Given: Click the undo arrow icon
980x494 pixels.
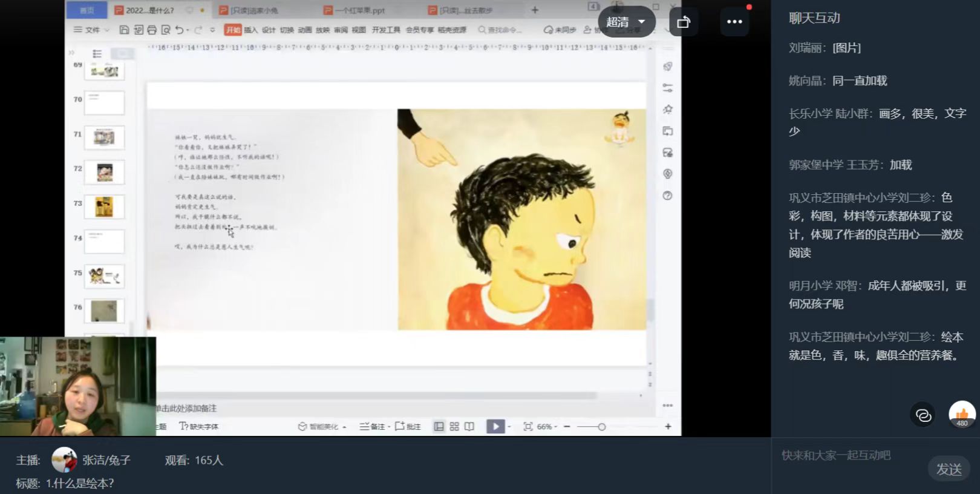Looking at the screenshot, I should 179,30.
